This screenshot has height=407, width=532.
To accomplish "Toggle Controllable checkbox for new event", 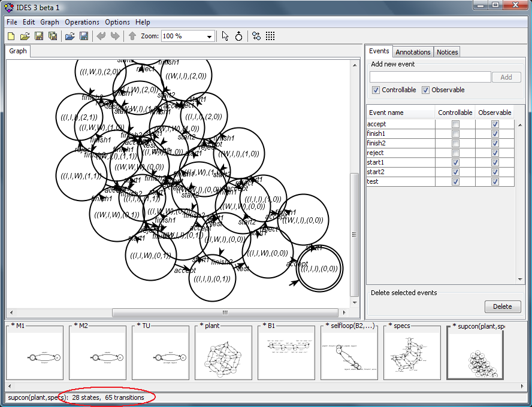I will [x=376, y=90].
